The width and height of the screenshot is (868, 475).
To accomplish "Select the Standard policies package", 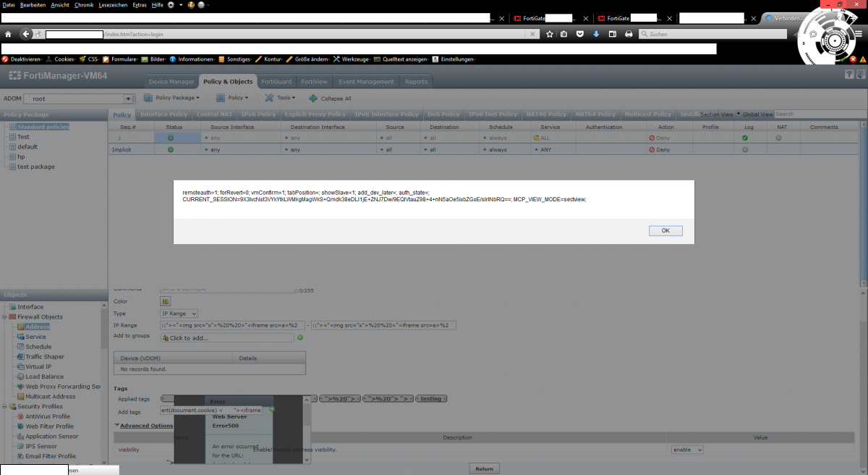I will point(43,127).
